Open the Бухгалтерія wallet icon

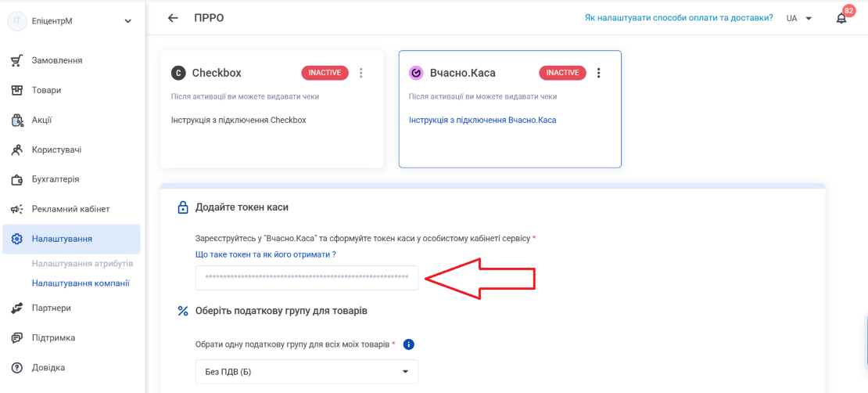[x=17, y=179]
